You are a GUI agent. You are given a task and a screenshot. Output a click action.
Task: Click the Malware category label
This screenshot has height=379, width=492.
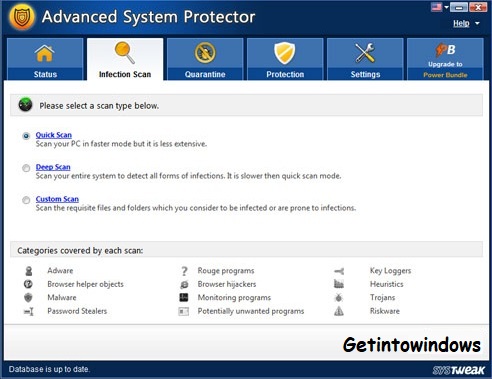click(62, 297)
